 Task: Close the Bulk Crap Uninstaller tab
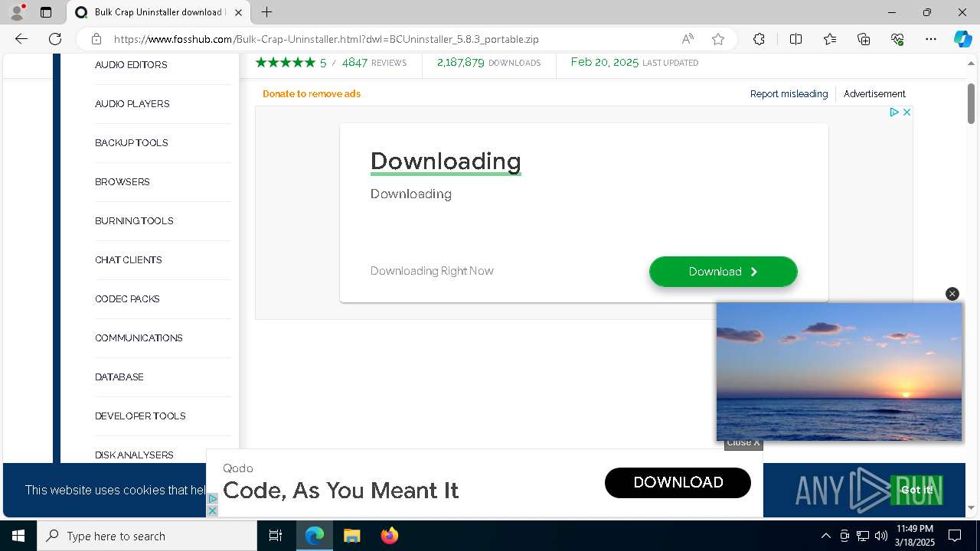[x=239, y=12]
